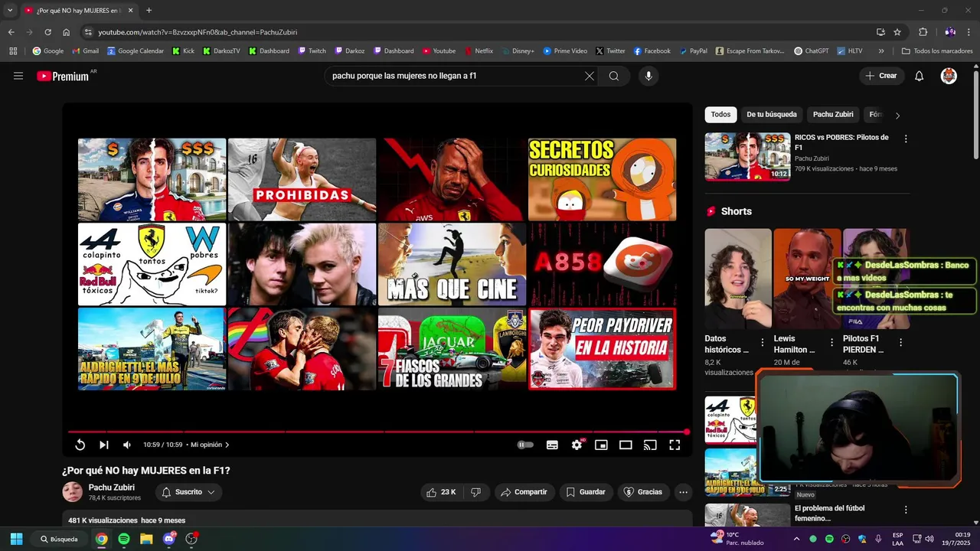Mute the video volume

(127, 445)
